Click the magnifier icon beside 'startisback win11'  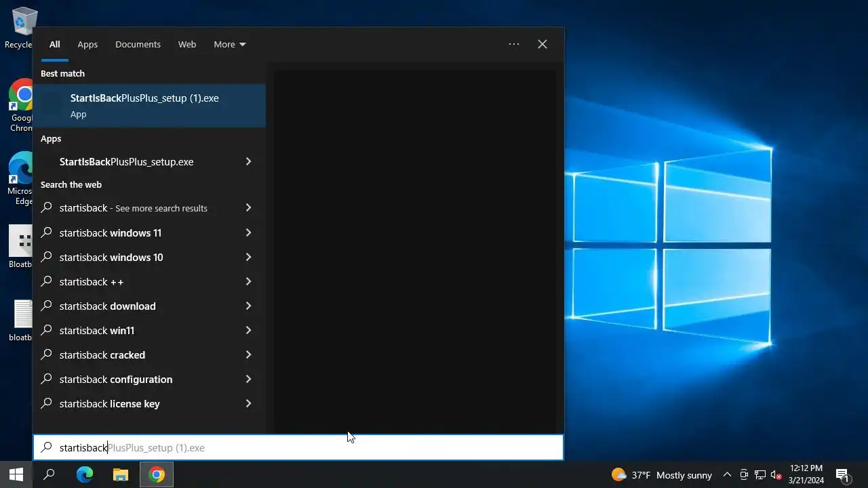point(47,330)
